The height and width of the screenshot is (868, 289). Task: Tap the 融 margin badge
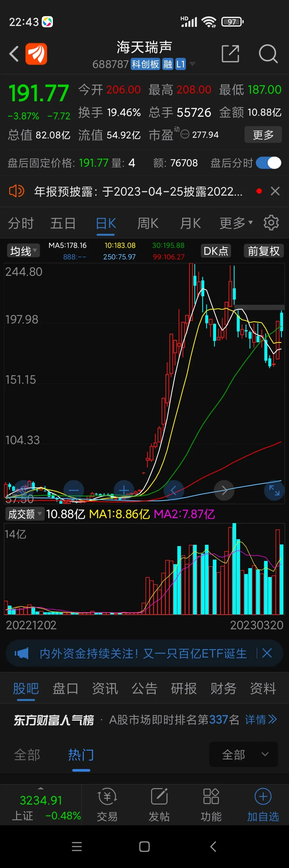(167, 64)
